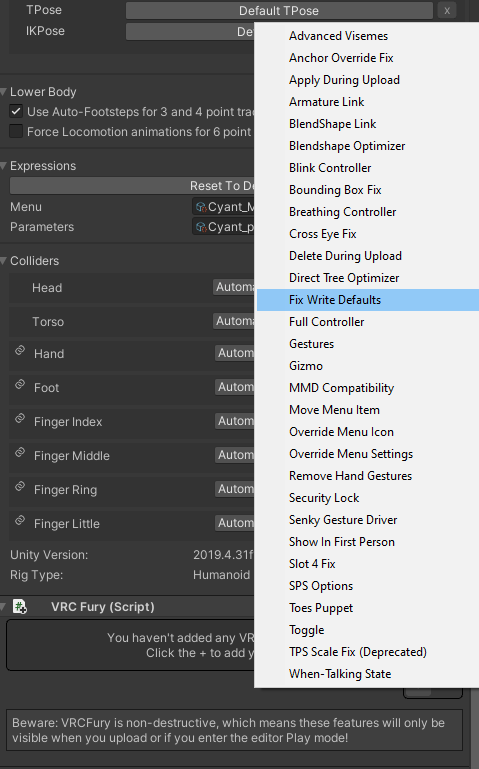Choose Anchor Override Fix menu entry
This screenshot has width=479, height=769.
pyautogui.click(x=368, y=58)
